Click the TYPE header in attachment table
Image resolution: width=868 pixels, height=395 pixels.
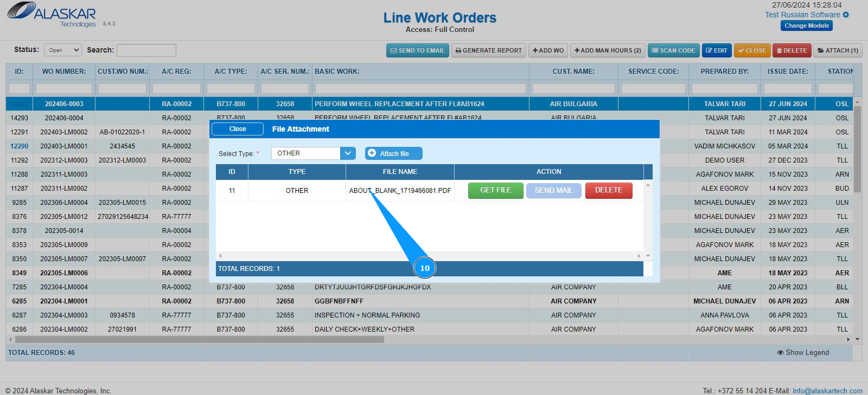(x=297, y=172)
